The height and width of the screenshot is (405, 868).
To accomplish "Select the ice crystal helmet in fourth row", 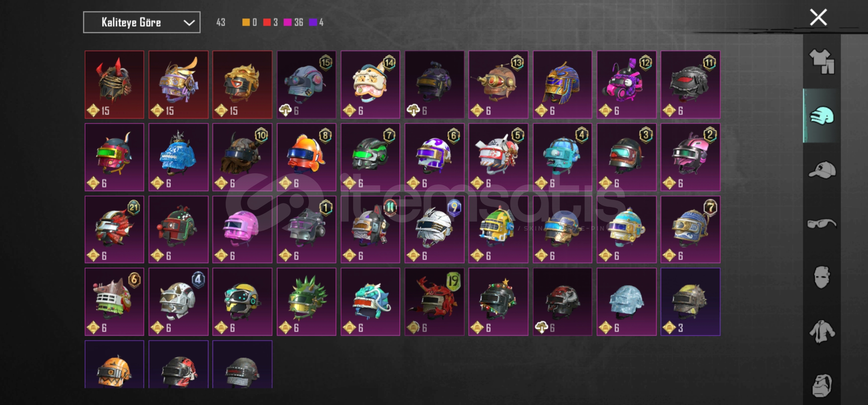I will (626, 301).
